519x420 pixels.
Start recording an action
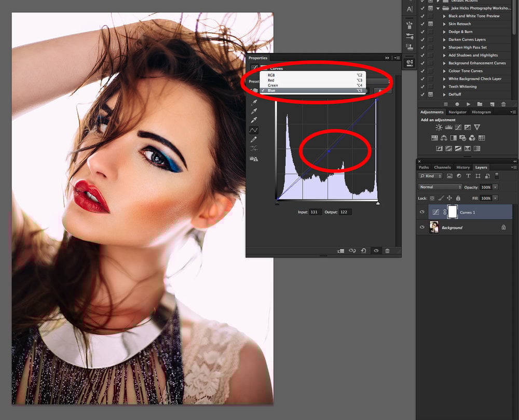(457, 104)
